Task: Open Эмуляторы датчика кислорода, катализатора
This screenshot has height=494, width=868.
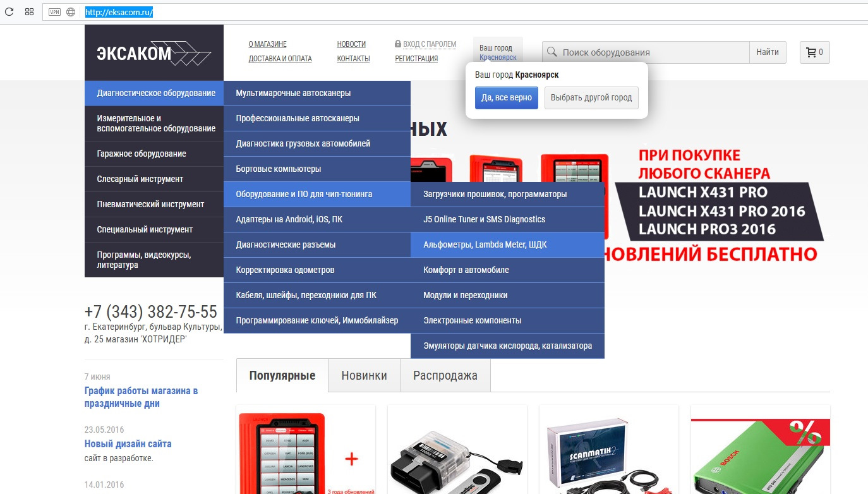Action: coord(507,346)
